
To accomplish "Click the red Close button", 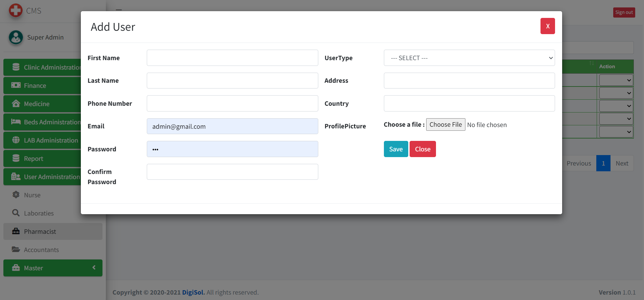I will 422,149.
